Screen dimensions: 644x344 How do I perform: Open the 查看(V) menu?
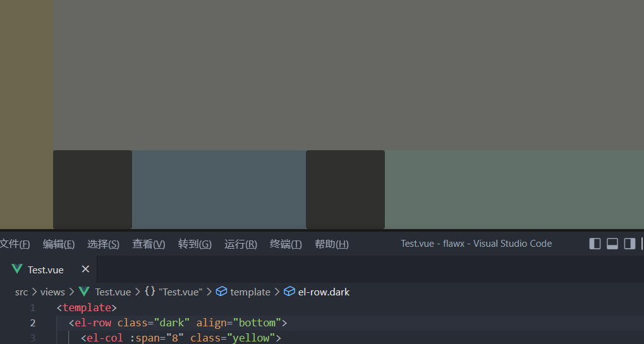(149, 244)
